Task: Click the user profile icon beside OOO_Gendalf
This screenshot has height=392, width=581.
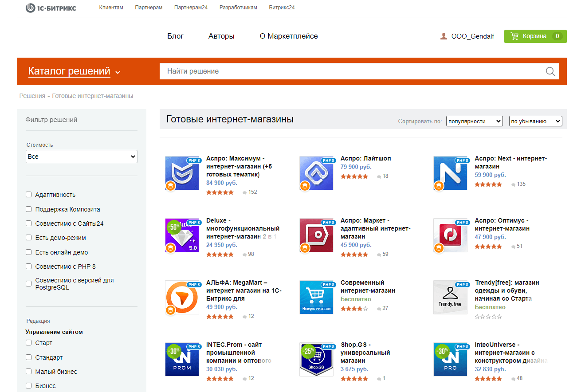Action: 444,36
